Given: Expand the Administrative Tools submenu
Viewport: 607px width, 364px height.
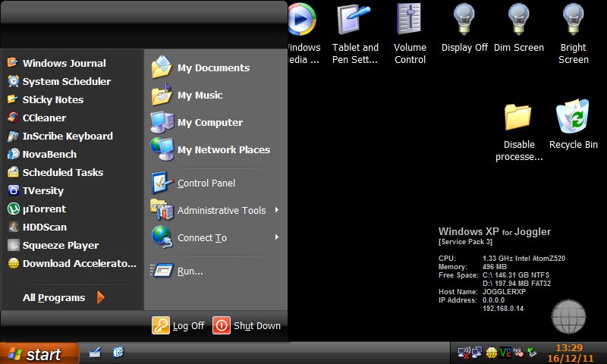Looking at the screenshot, I should pyautogui.click(x=215, y=210).
